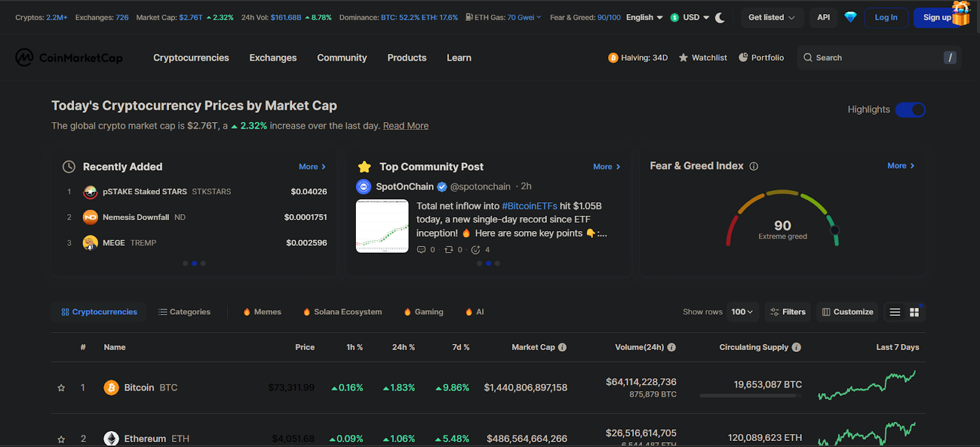980x447 pixels.
Task: Click the MEGE coin icon
Action: [x=90, y=243]
